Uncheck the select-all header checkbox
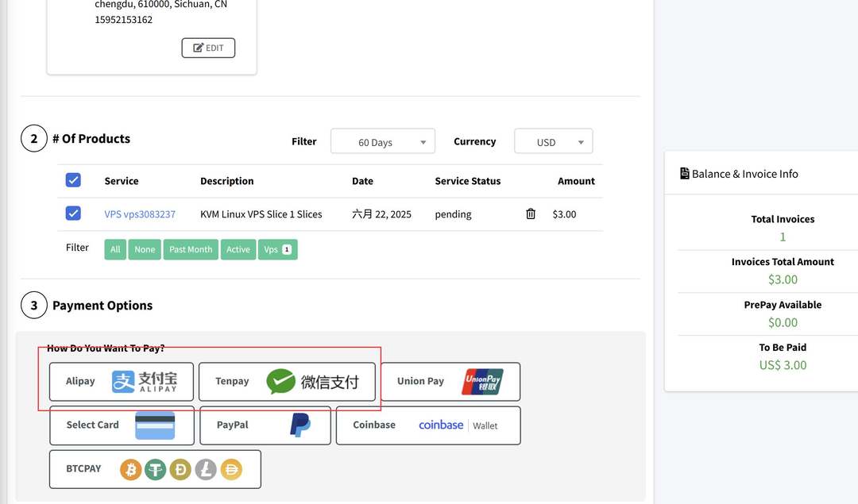 click(73, 180)
